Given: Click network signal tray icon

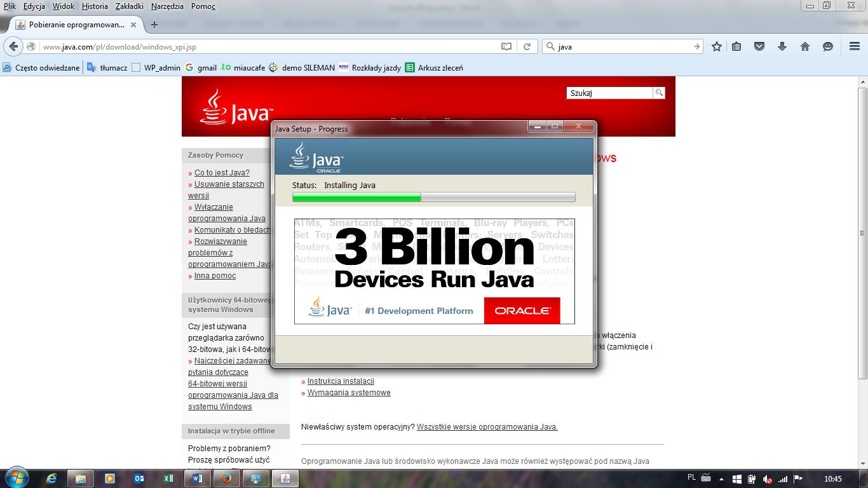Looking at the screenshot, I should coord(783,479).
